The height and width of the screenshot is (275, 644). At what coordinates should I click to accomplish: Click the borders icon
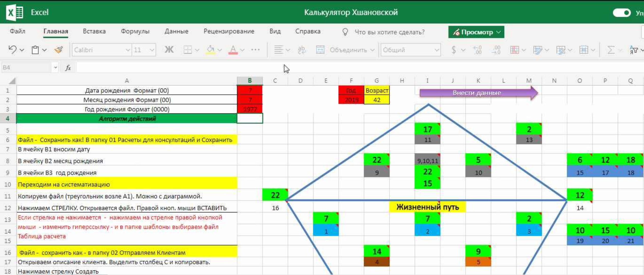(188, 50)
